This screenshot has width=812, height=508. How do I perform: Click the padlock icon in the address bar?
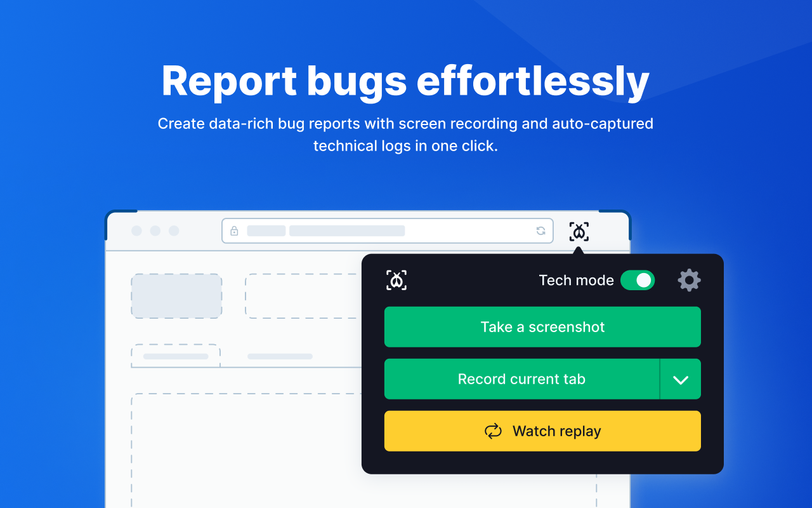click(233, 231)
